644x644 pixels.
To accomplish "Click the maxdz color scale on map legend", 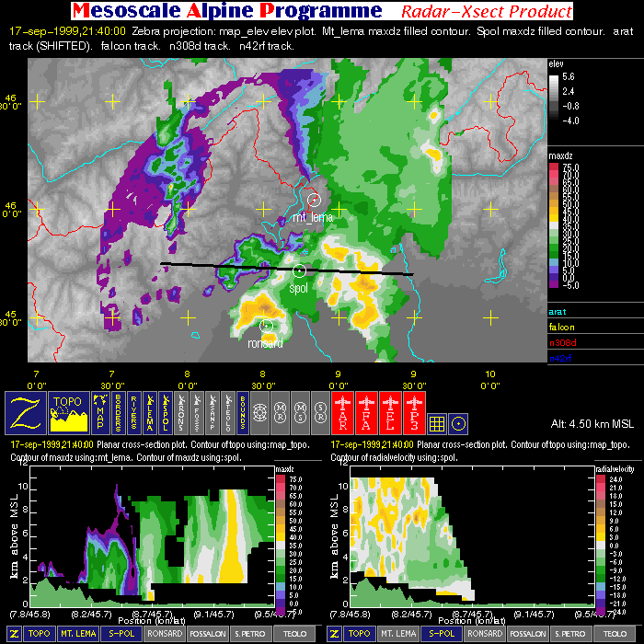I will (x=554, y=225).
